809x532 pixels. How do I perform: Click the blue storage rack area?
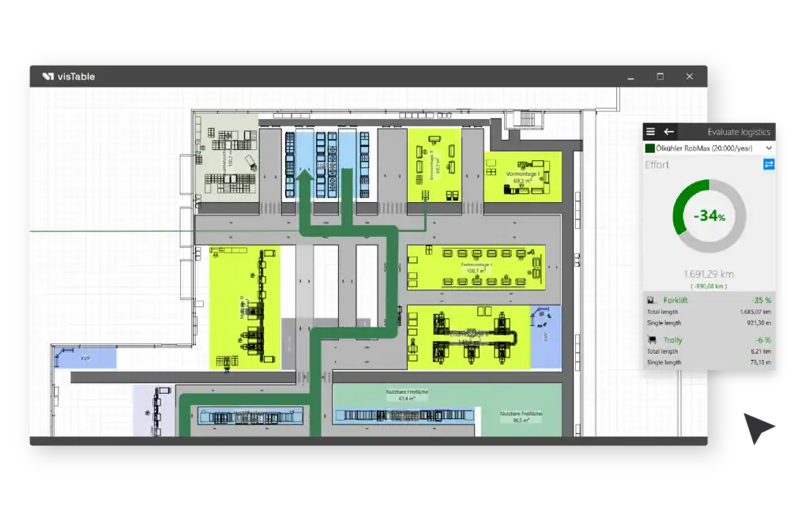[x=326, y=164]
